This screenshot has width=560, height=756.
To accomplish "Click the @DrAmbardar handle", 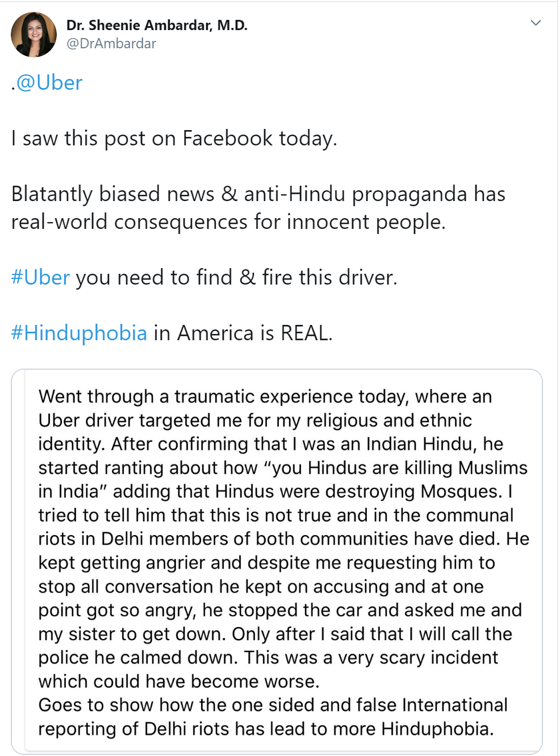I will [x=111, y=44].
